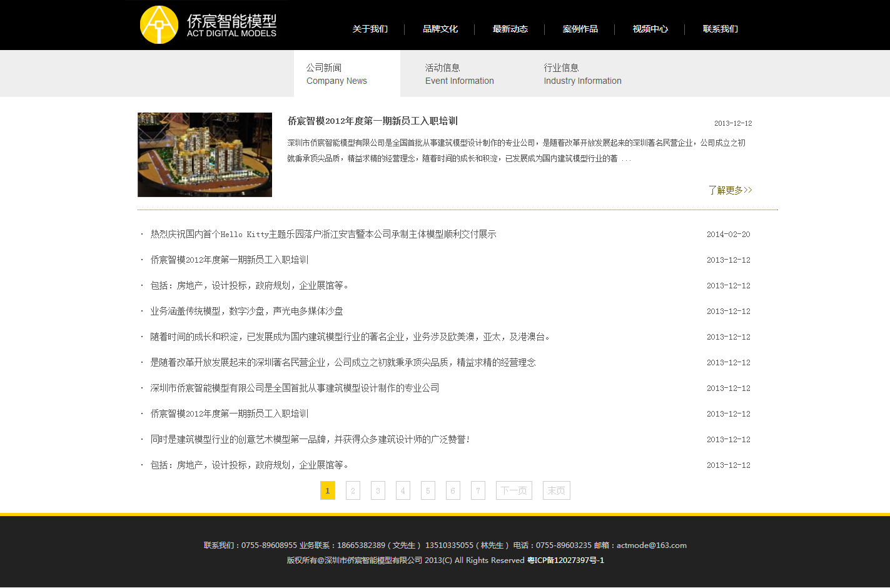Image resolution: width=890 pixels, height=588 pixels.
Task: Open news item 同时是建筑模型行业的创意艺术模型第一品牌
Action: (x=310, y=439)
